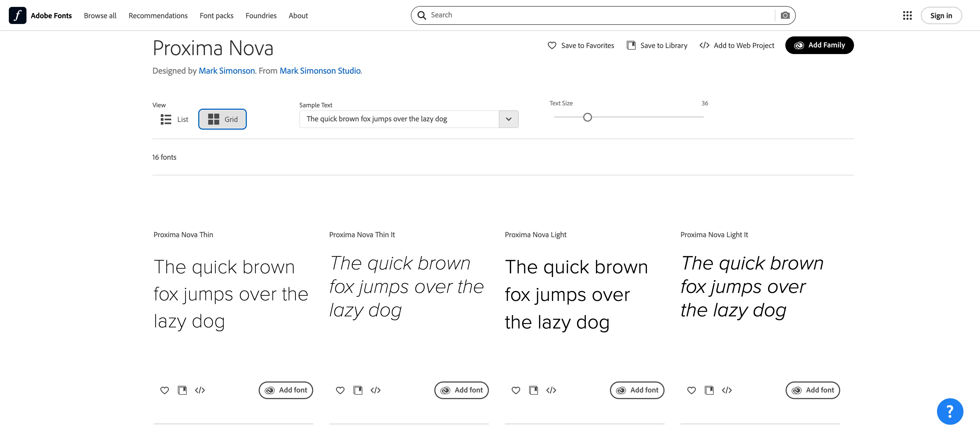Add font for Proxima Nova Thin
The width and height of the screenshot is (980, 438).
[x=286, y=390]
